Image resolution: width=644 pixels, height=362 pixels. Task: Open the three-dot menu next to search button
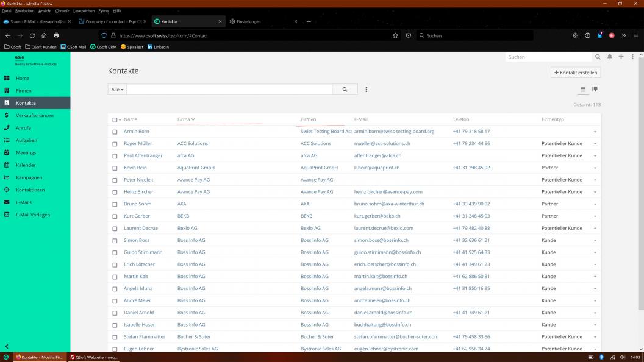(367, 90)
